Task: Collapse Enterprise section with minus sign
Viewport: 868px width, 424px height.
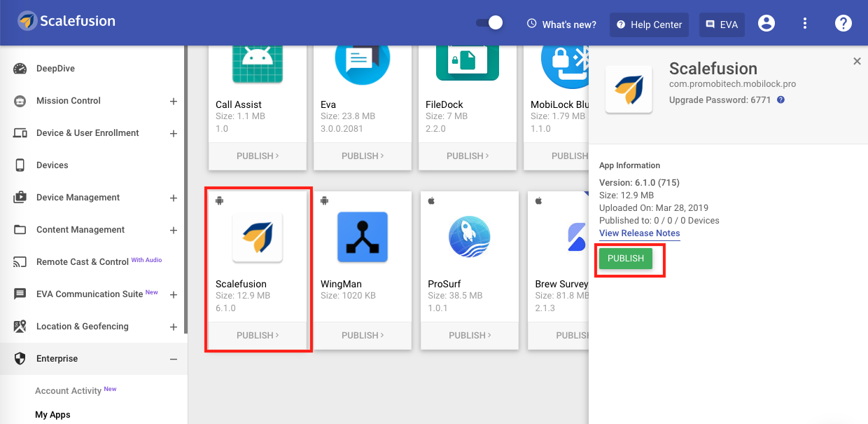Action: [x=174, y=359]
